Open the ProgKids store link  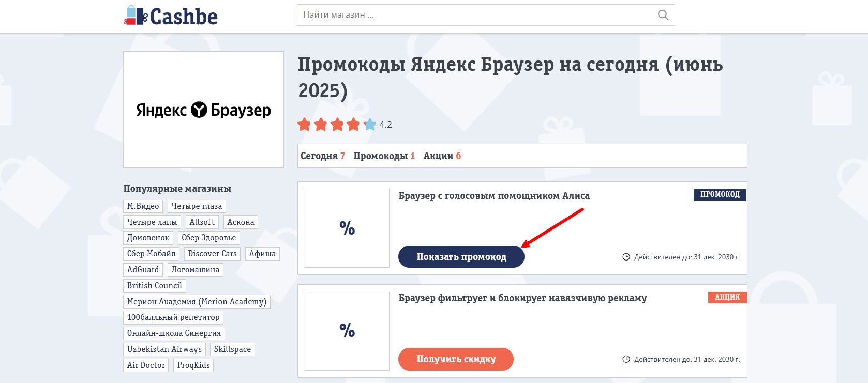pos(193,365)
